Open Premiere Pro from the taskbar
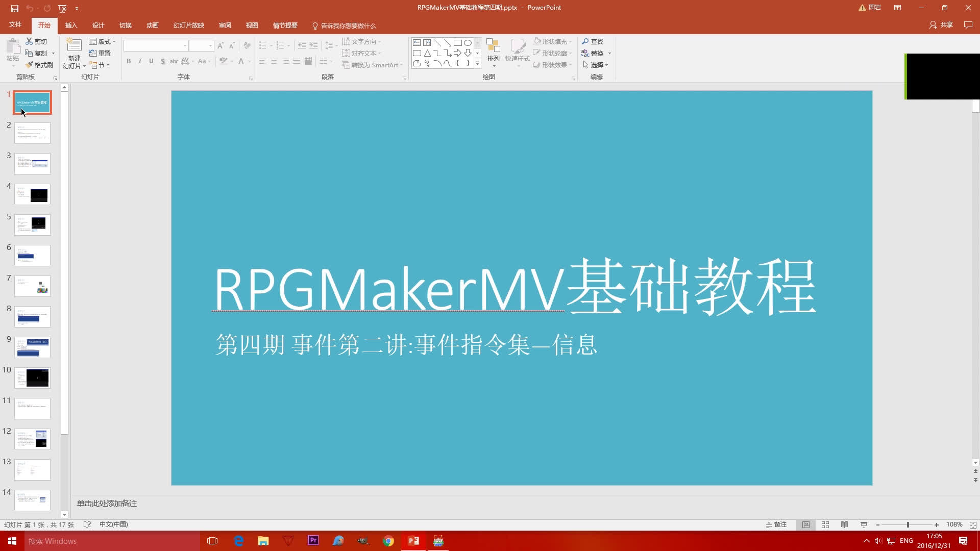Image resolution: width=980 pixels, height=551 pixels. coord(313,540)
